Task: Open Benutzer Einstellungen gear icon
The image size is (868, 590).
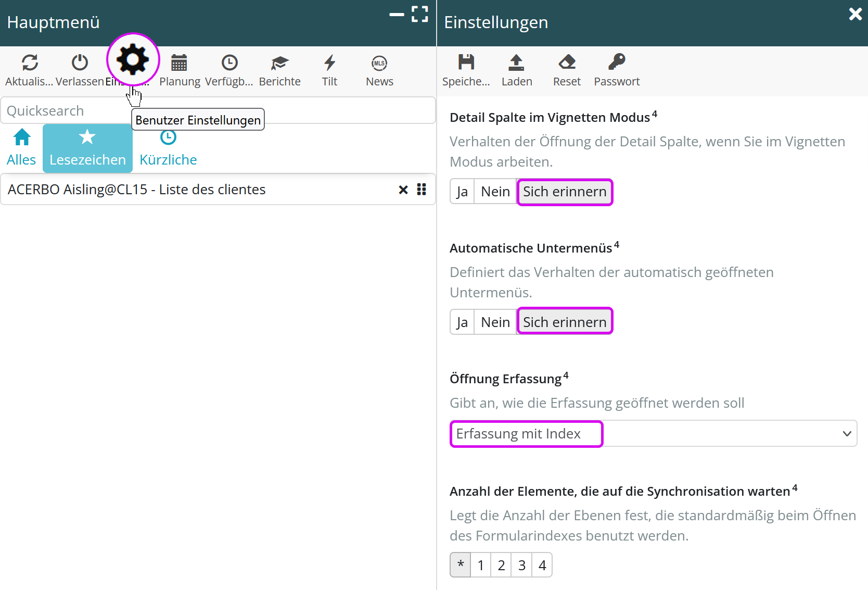Action: click(133, 60)
